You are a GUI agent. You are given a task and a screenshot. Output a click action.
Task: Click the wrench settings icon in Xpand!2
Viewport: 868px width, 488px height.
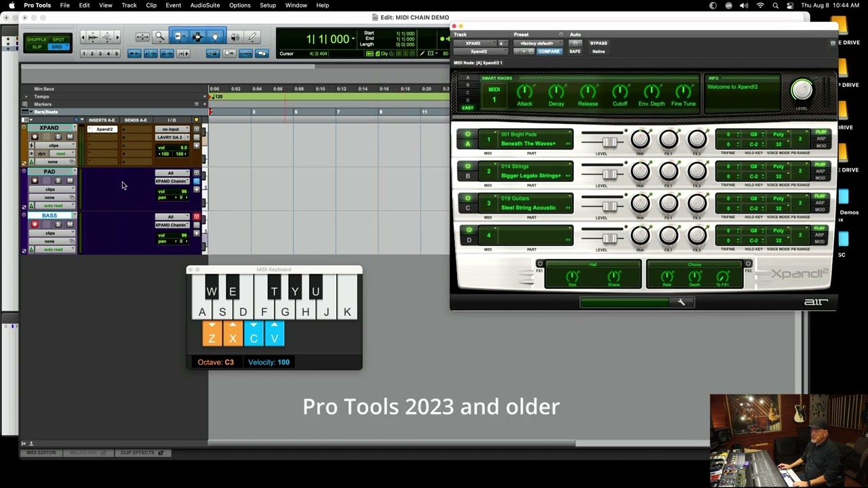pos(682,302)
